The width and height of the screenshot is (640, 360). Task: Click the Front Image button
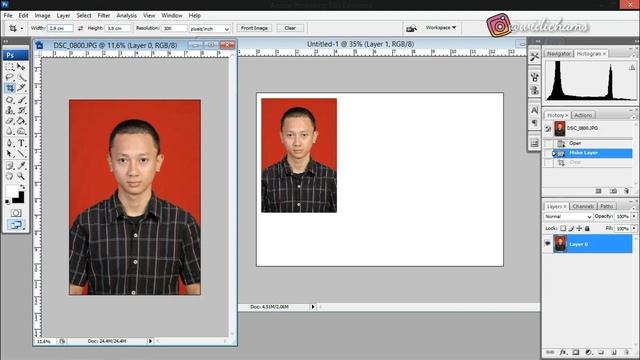coord(254,28)
